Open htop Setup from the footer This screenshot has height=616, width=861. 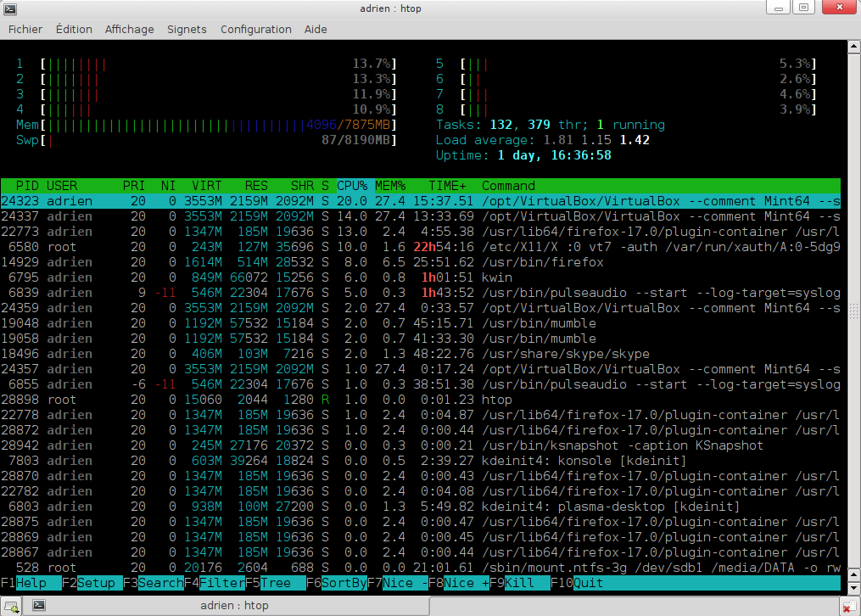(99, 583)
